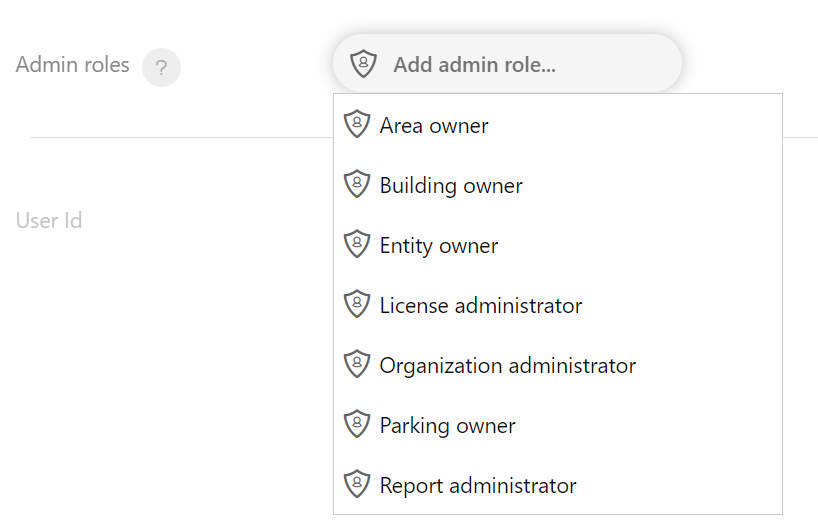Click the shield icon beside Parking owner
This screenshot has height=529, width=818.
357,424
